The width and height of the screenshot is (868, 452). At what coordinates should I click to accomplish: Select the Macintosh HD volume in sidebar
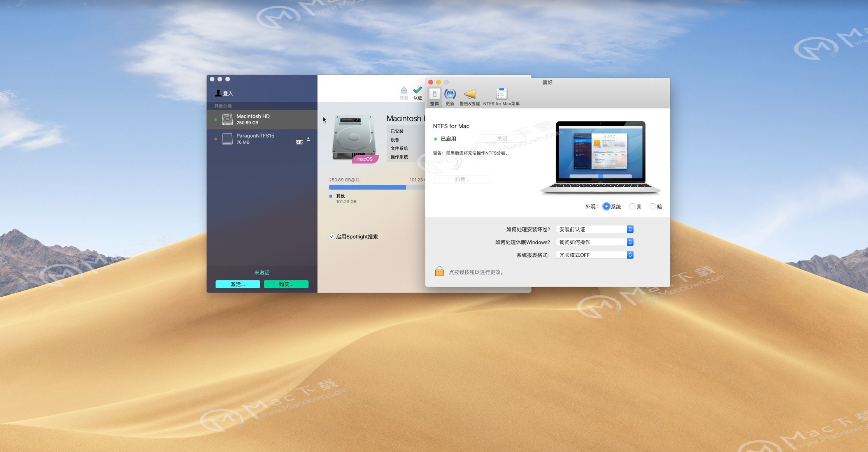pyautogui.click(x=262, y=119)
